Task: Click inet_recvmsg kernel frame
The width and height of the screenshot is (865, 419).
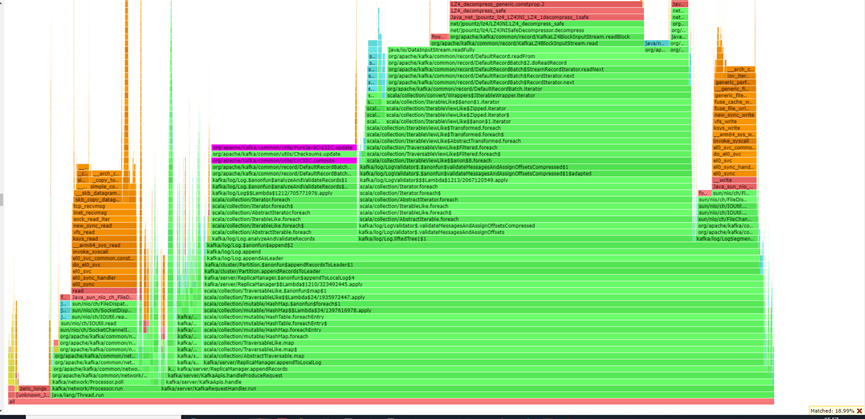Action: pyautogui.click(x=104, y=213)
